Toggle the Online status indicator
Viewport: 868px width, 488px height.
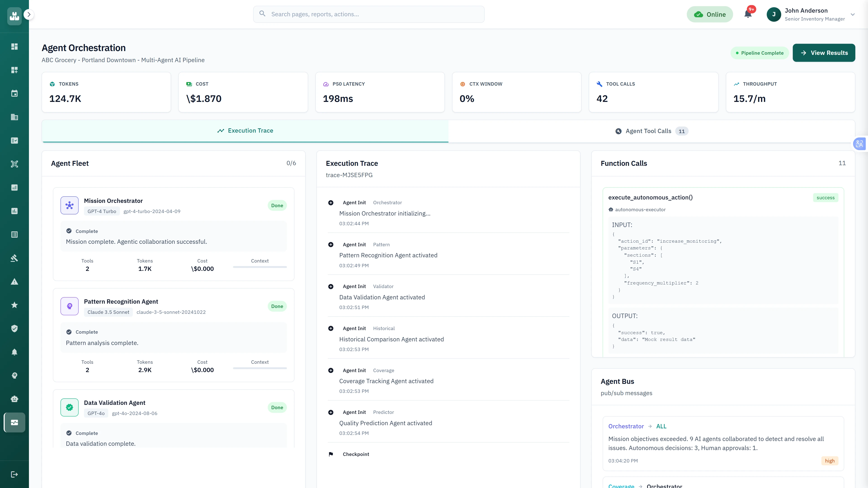click(710, 14)
